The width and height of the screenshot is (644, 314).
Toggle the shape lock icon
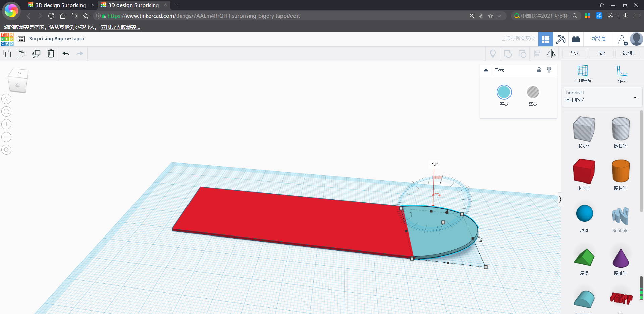539,70
